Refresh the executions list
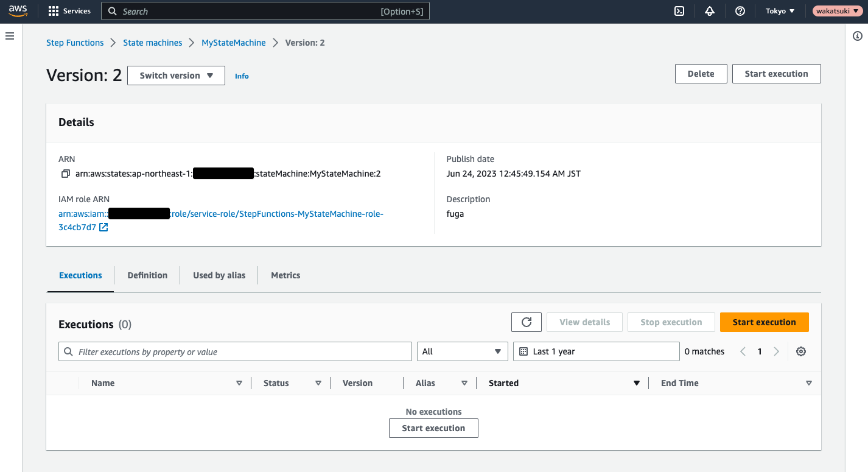868x472 pixels. tap(526, 322)
